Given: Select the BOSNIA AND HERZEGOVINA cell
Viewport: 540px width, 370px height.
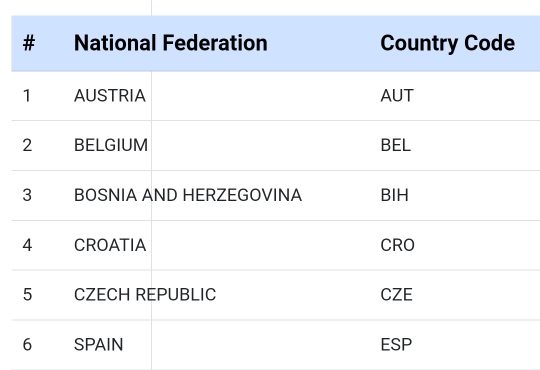Looking at the screenshot, I should click(188, 195).
